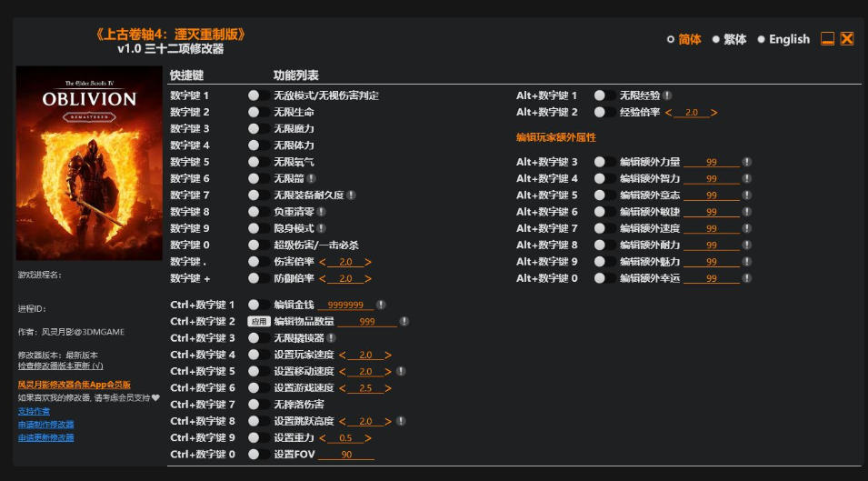The width and height of the screenshot is (868, 481).
Task: Click info icon for 编辑额外幸运
Action: [x=747, y=278]
